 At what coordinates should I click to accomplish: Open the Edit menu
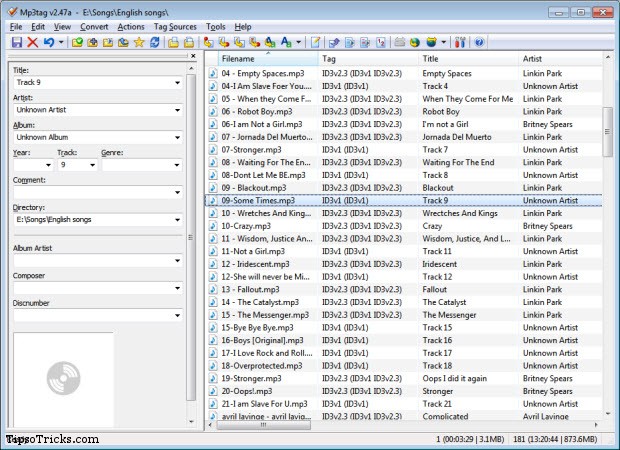pyautogui.click(x=38, y=27)
